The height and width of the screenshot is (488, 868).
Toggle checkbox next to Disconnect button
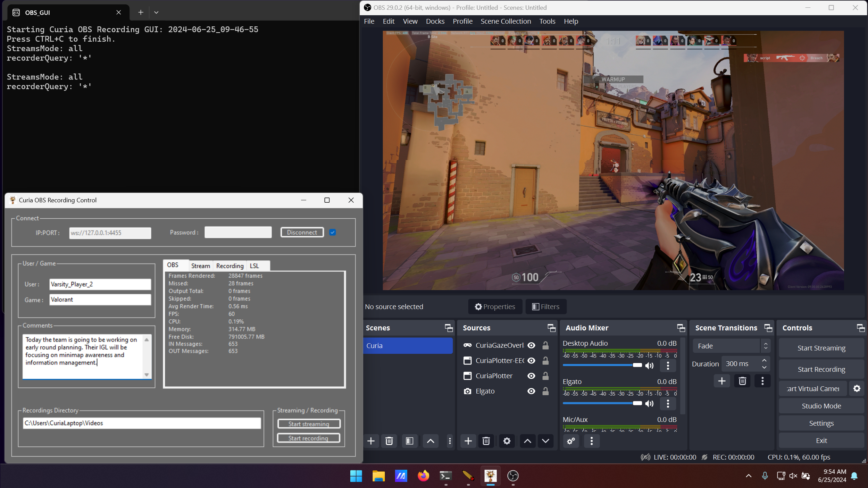[333, 233]
